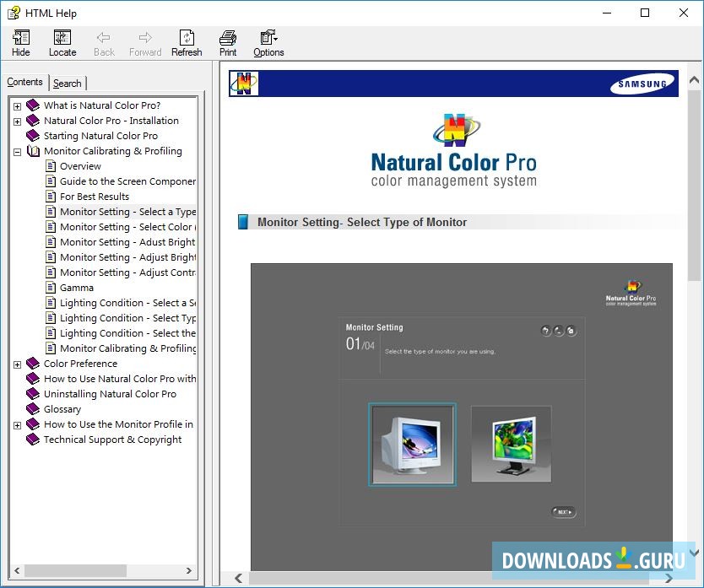Open the Options toolbar menu
Image resolution: width=704 pixels, height=588 pixels.
268,38
